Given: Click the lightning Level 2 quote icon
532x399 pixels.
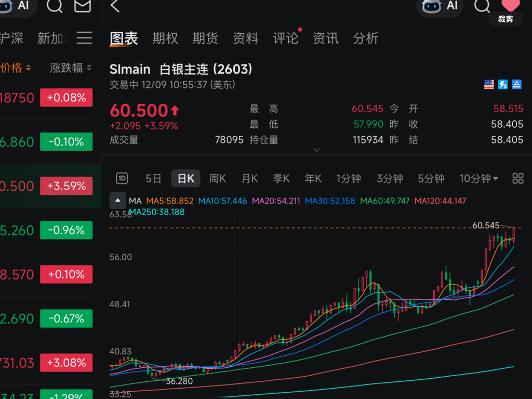Looking at the screenshot, I should [x=503, y=85].
